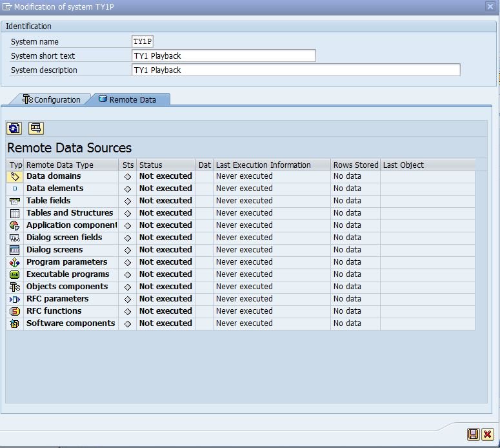The image size is (500, 448).
Task: Select the Tables and Structures type icon
Action: [15, 213]
